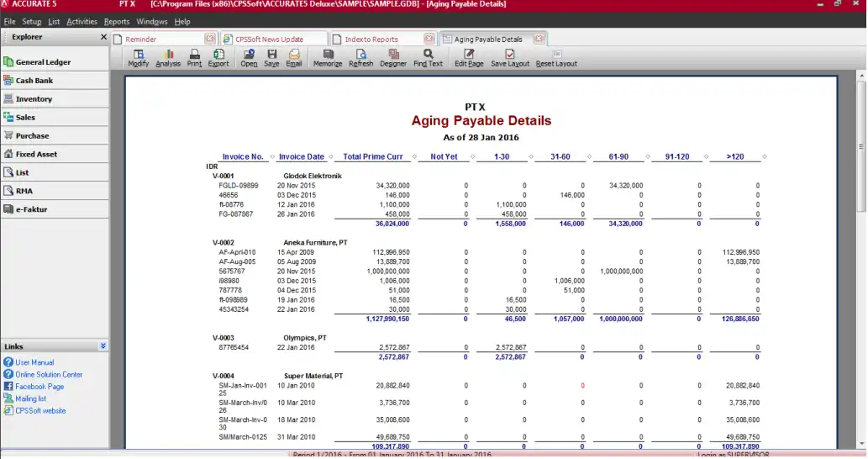Open the List module in Explorer
868x459 pixels.
click(x=55, y=172)
